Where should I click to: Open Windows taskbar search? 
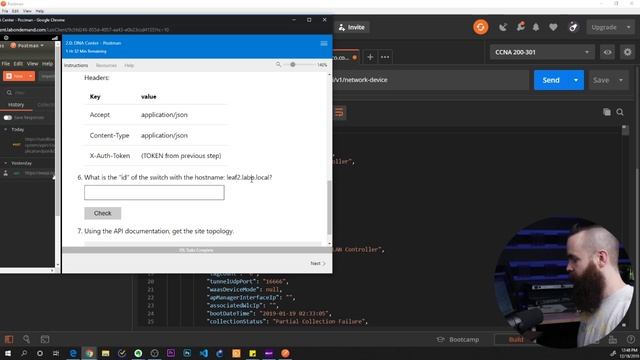click(24, 353)
